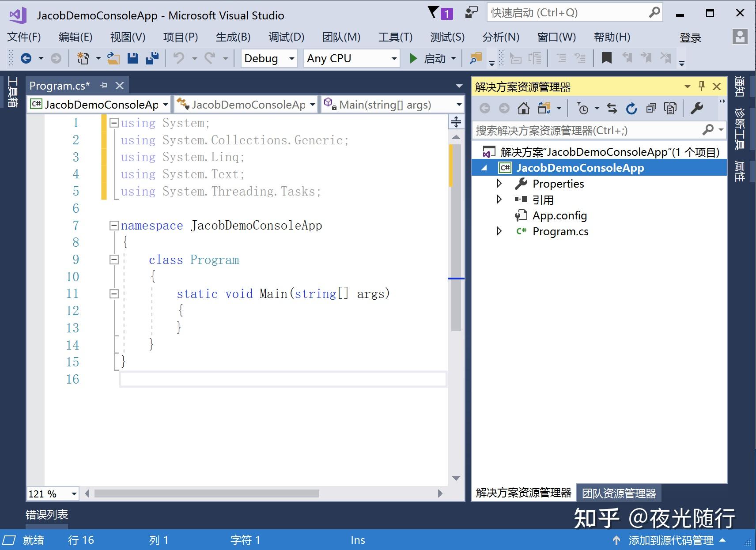Expand the Properties node in Solution Explorer
Viewport: 756px width, 550px height.
tap(499, 183)
